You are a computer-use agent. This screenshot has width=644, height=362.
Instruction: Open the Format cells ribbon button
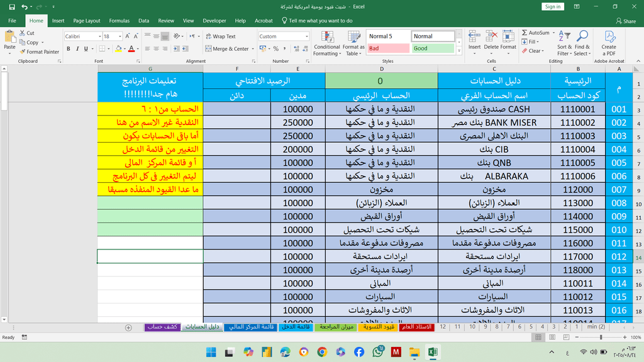(x=508, y=43)
